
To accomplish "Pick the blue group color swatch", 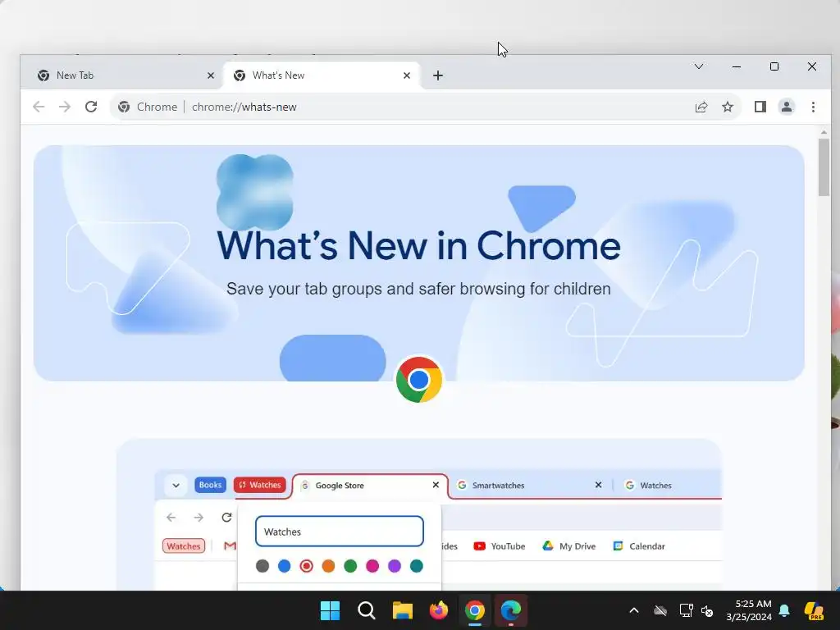I will tap(285, 566).
